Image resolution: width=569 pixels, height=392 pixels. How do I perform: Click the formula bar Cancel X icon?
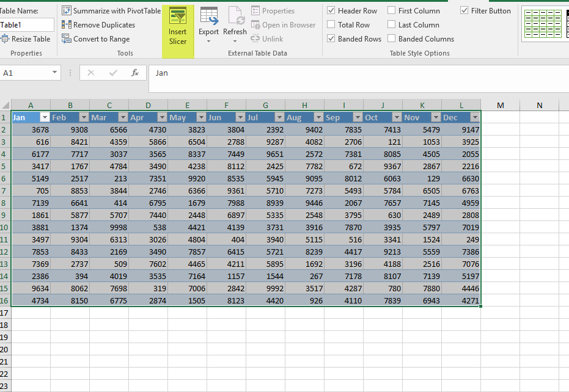point(91,73)
